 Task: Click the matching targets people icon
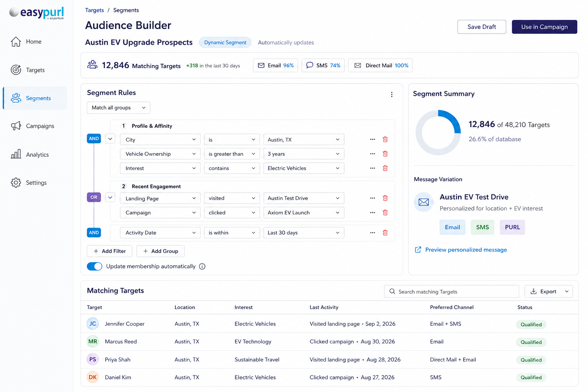pyautogui.click(x=92, y=65)
